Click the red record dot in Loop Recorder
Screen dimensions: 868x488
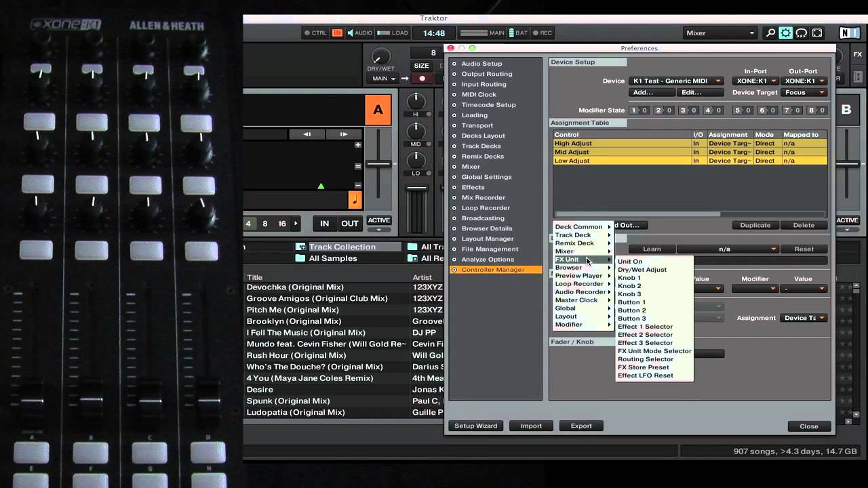coord(422,79)
